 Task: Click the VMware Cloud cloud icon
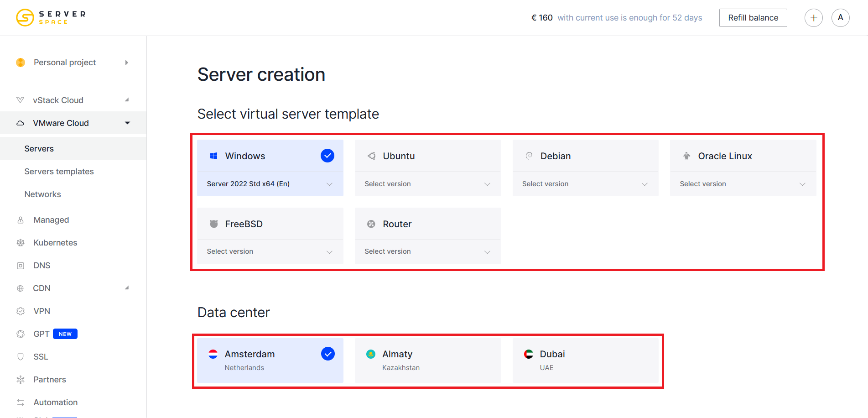(20, 123)
